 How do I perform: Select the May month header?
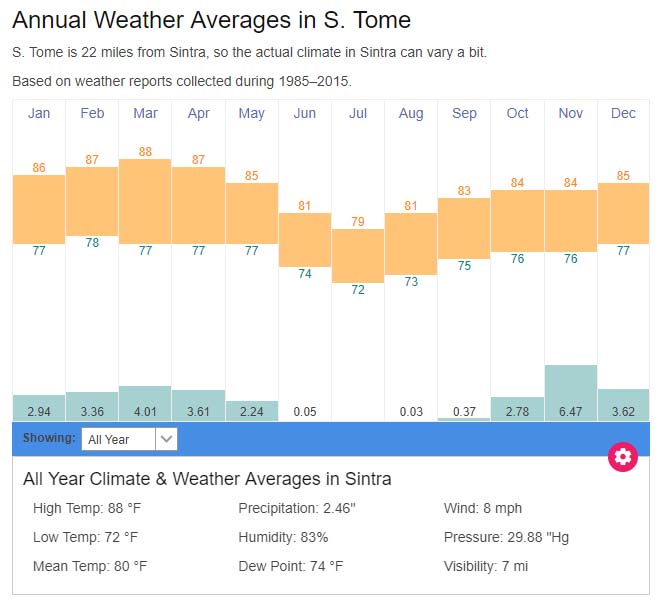click(252, 114)
